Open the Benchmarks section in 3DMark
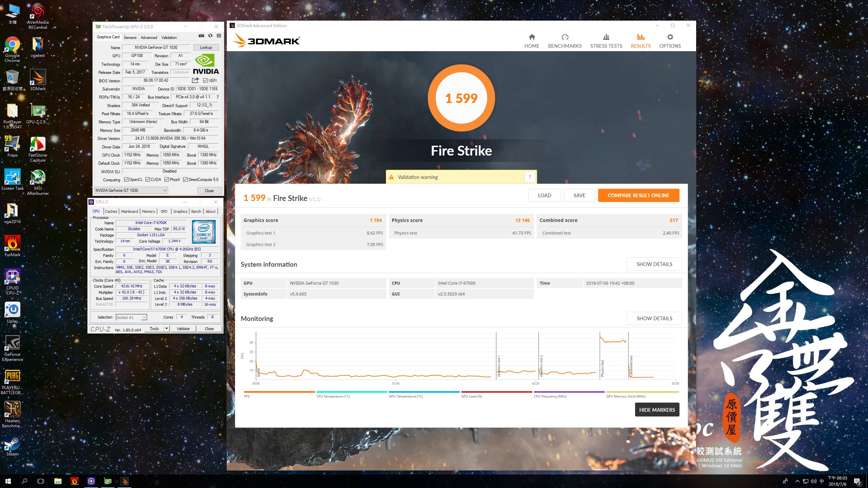The height and width of the screenshot is (488, 868). 565,41
